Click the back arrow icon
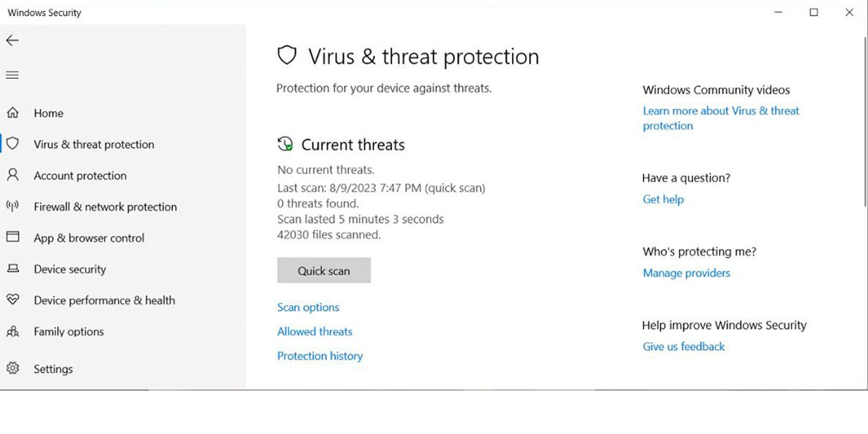 pos(12,41)
